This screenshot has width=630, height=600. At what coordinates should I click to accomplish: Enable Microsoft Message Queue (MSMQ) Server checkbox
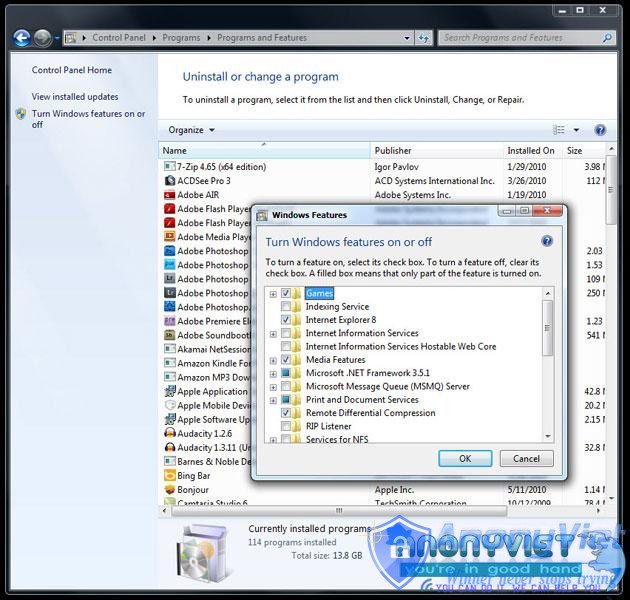click(x=286, y=386)
